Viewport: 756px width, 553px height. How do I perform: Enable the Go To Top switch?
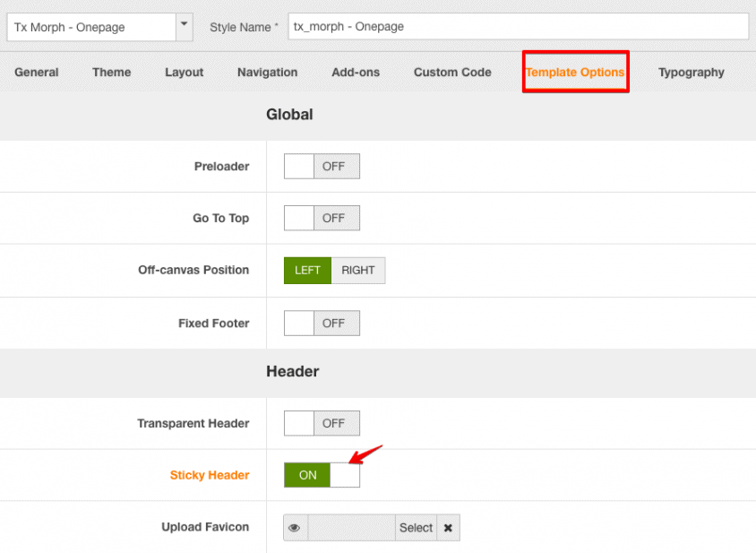tap(322, 218)
